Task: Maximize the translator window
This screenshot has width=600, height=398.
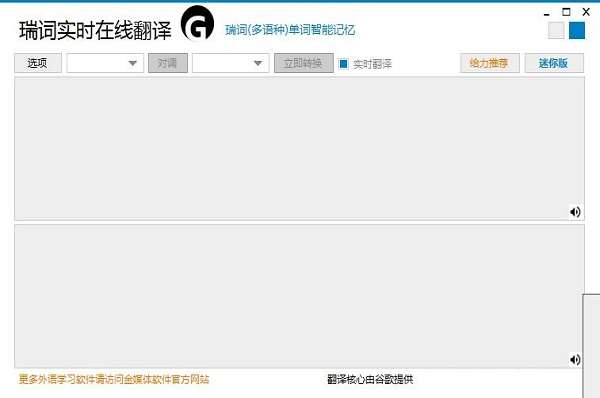Action: (x=566, y=12)
